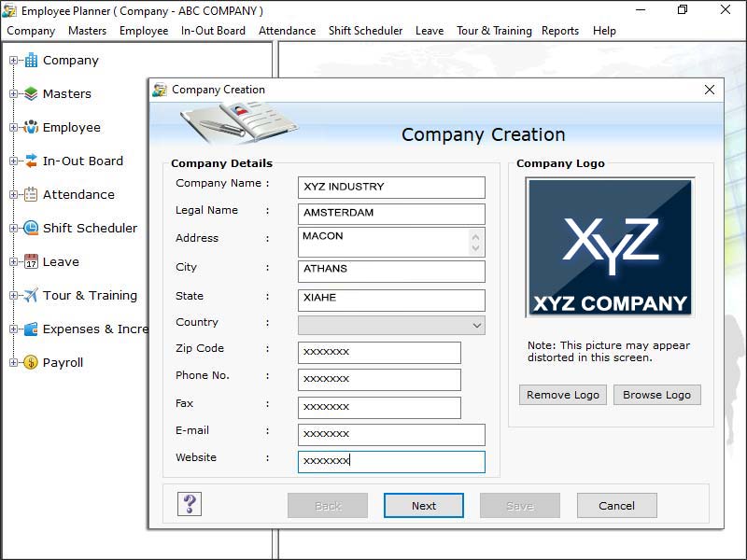Viewport: 747px width, 560px height.
Task: Click the Browse Logo button
Action: pos(657,395)
